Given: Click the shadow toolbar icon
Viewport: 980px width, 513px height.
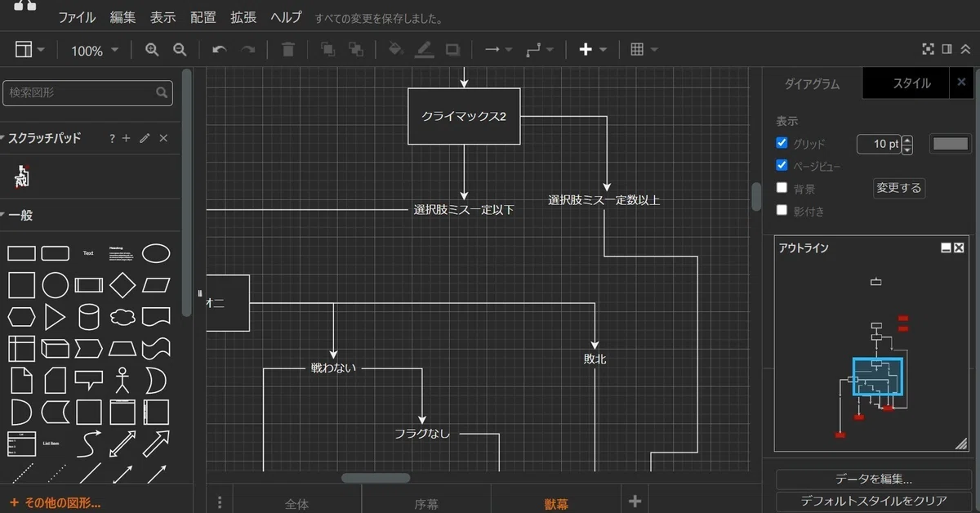Looking at the screenshot, I should tap(452, 50).
